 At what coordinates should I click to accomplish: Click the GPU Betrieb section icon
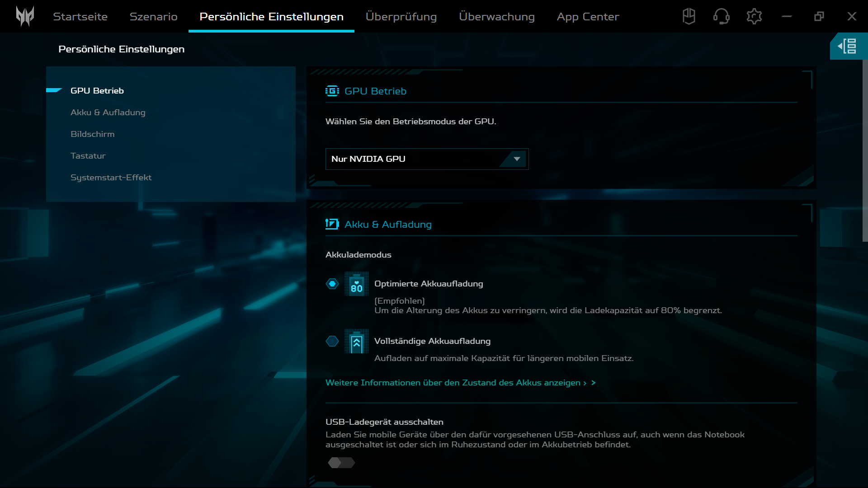tap(332, 91)
